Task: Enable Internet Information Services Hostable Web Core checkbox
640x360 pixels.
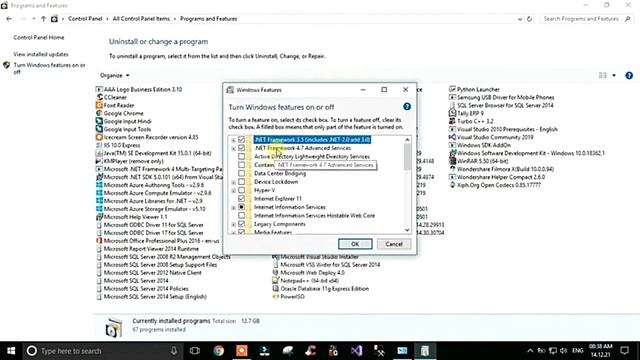Action: coord(241,216)
